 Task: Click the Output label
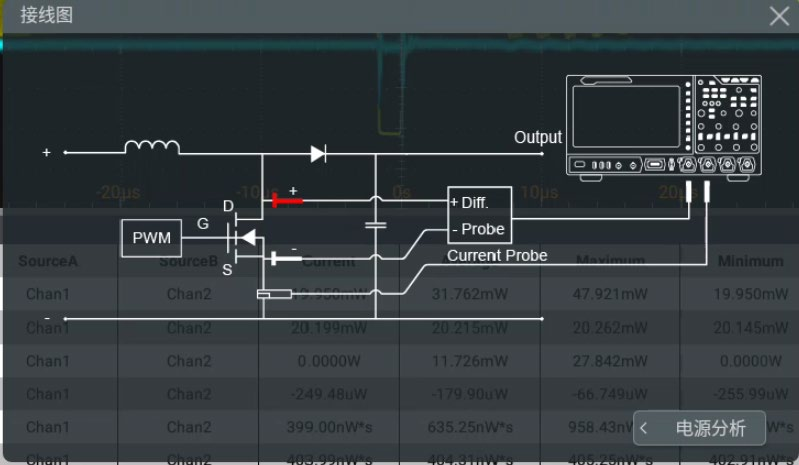click(x=538, y=138)
